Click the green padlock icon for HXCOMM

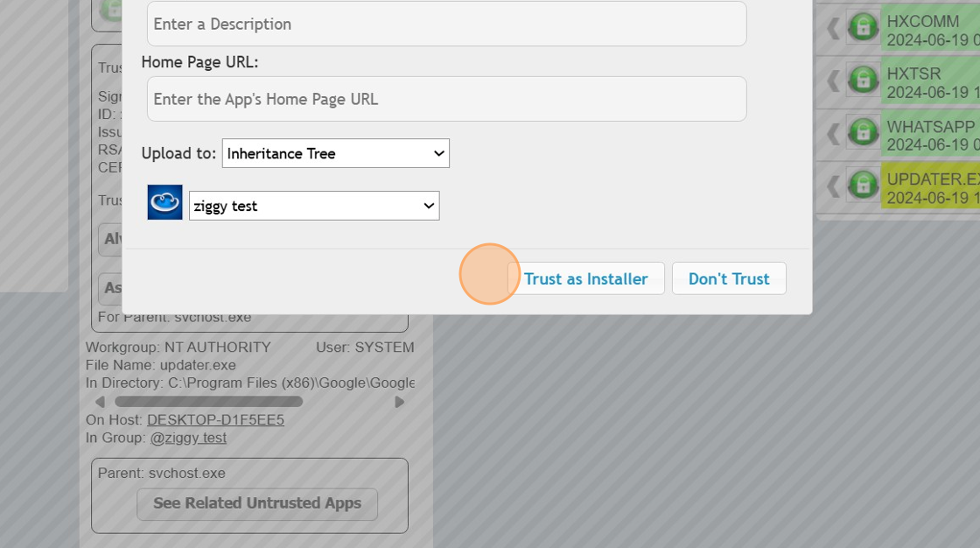click(863, 27)
